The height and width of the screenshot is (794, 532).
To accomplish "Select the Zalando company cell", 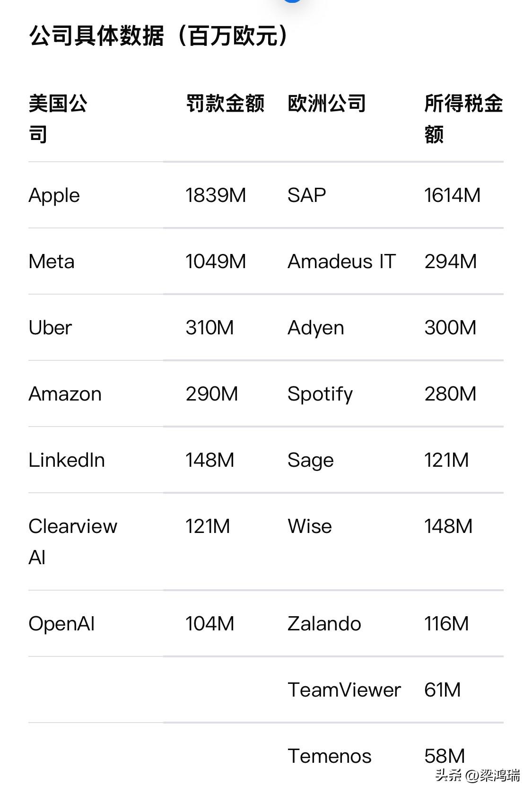I will (x=324, y=624).
